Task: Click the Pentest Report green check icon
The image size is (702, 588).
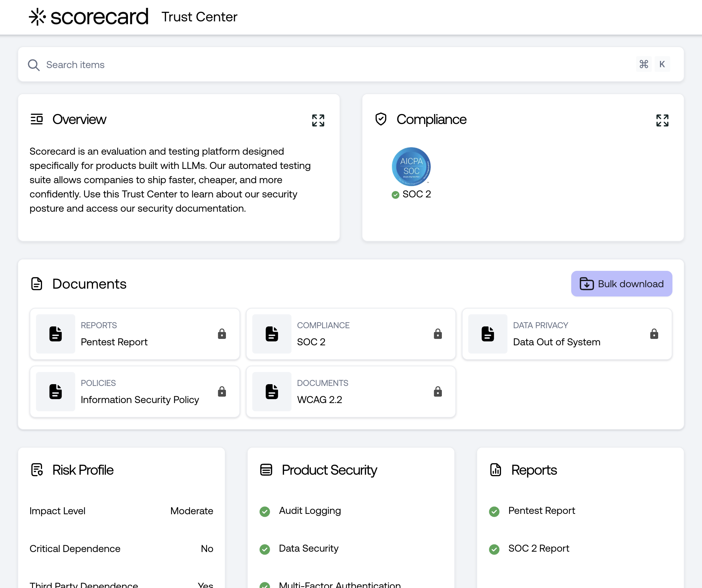Action: coord(494,511)
